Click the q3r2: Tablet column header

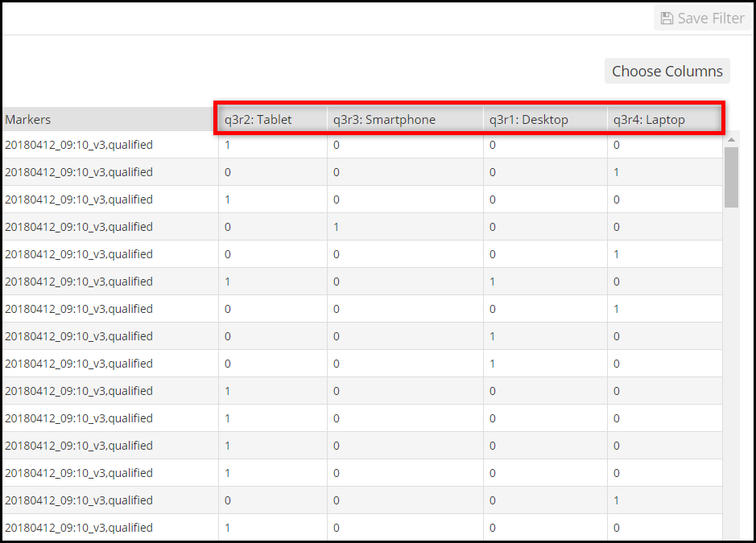[273, 120]
